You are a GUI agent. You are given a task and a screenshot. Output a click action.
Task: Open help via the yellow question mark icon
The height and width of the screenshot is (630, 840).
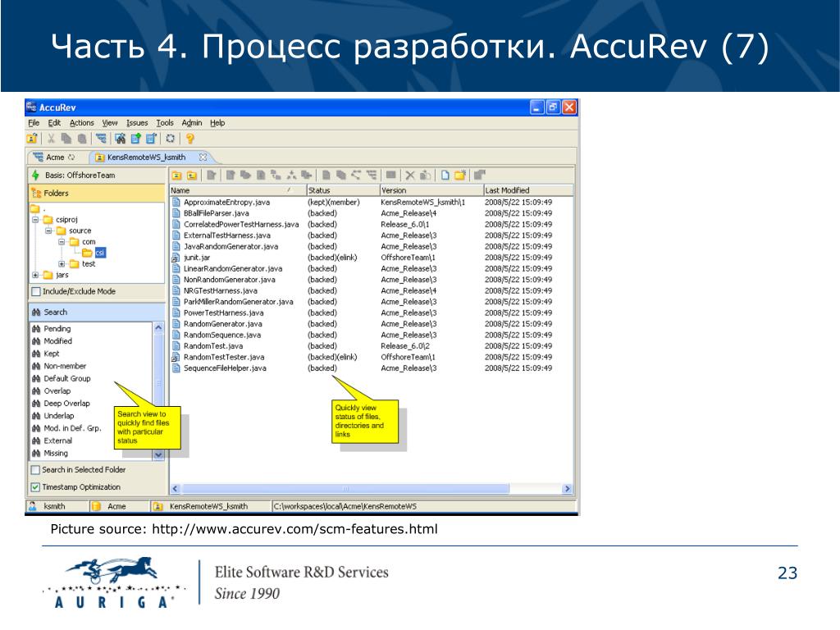[x=189, y=139]
